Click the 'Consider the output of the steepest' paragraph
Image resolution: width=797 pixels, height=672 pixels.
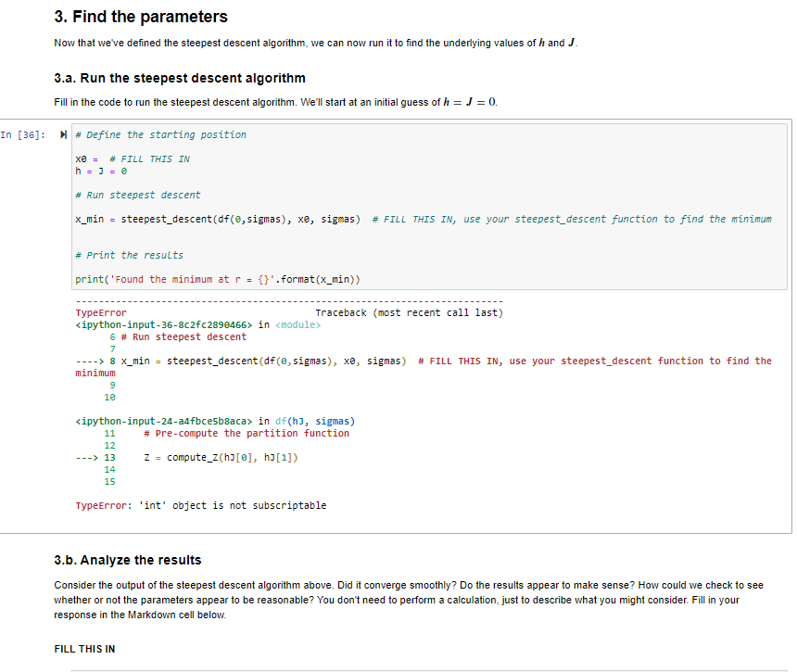click(x=409, y=600)
